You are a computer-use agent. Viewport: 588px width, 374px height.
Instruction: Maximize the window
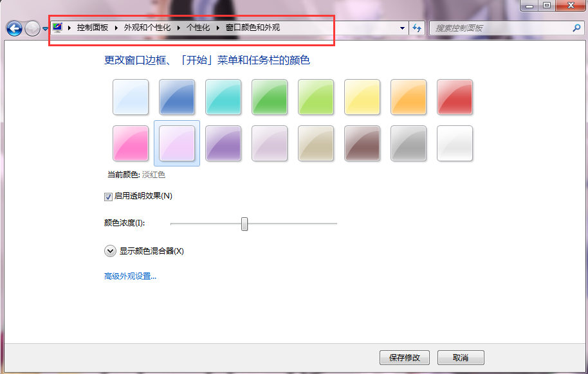pyautogui.click(x=547, y=5)
